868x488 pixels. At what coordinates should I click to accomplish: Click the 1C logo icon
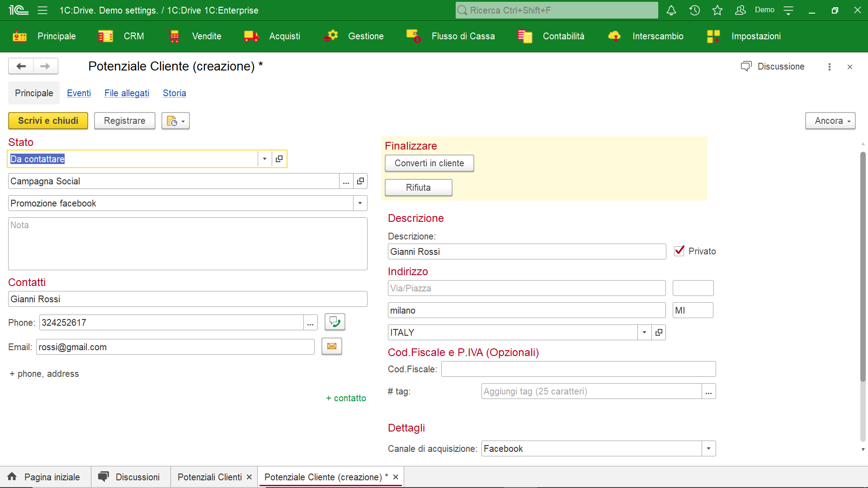pyautogui.click(x=19, y=10)
